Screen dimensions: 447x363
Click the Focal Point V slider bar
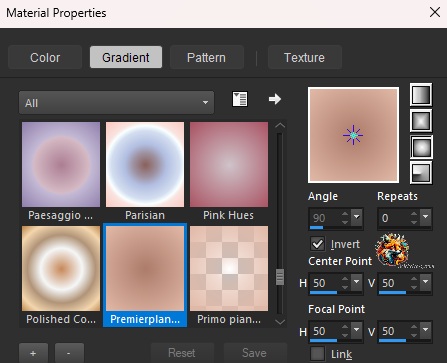click(x=405, y=341)
